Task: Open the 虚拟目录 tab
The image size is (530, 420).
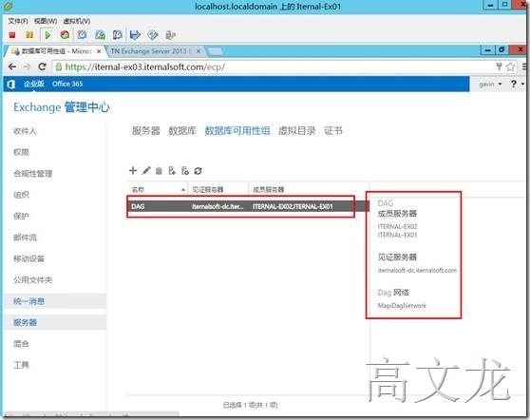Action: click(296, 130)
